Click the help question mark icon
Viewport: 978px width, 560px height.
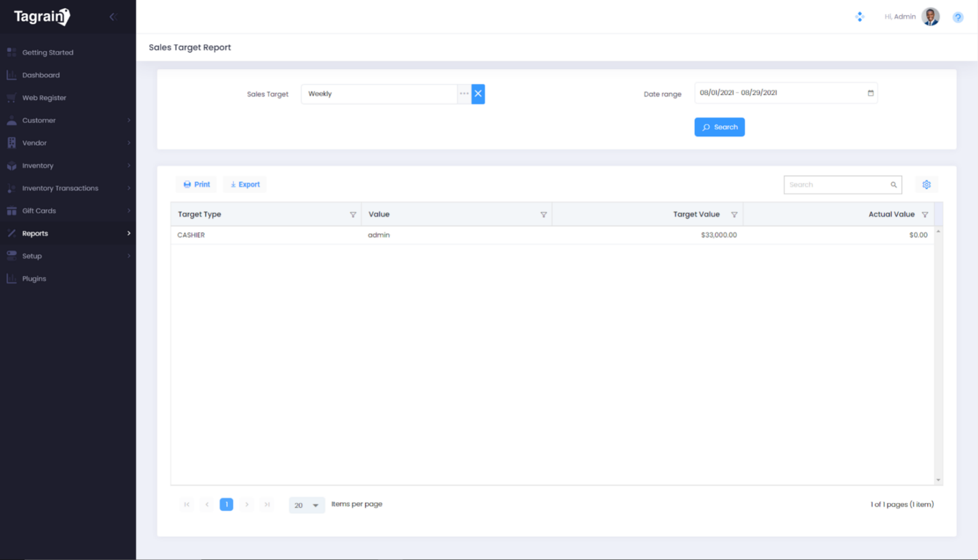957,17
